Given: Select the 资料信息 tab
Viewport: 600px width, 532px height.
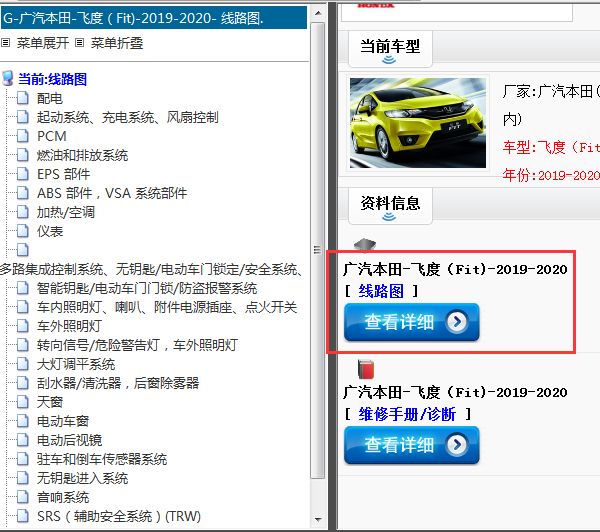Looking at the screenshot, I should click(x=390, y=206).
